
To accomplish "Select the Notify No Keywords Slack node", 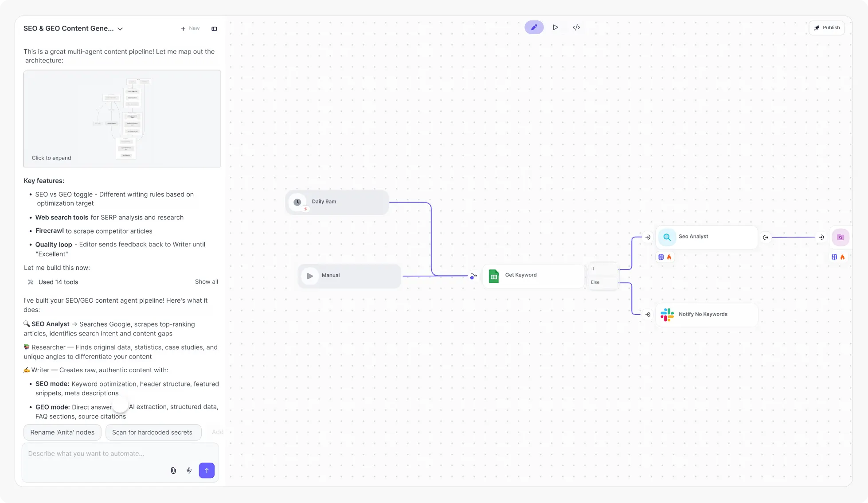I will 706,315.
